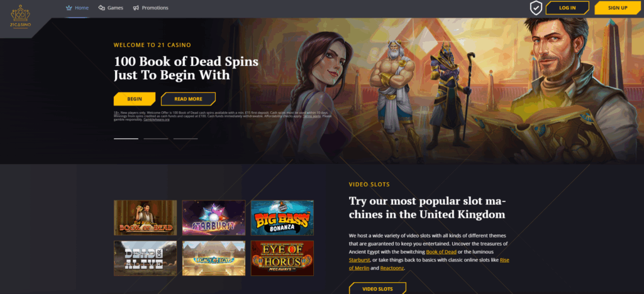Click the yellow SIGN UP button
This screenshot has width=644, height=294.
pos(618,8)
